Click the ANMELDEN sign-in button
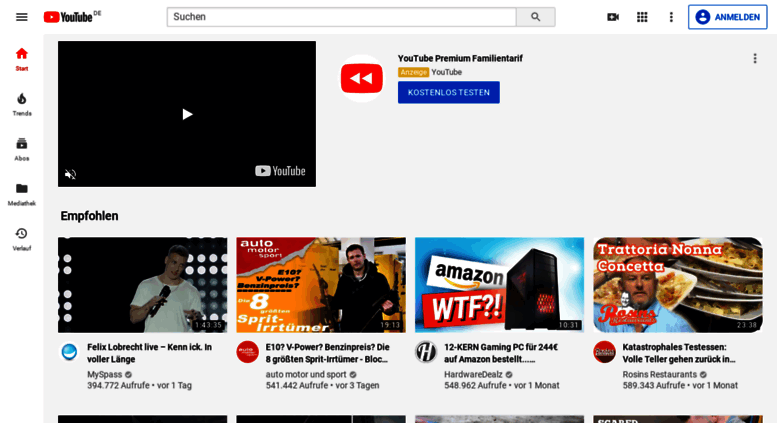This screenshot has width=777, height=423. [x=727, y=17]
